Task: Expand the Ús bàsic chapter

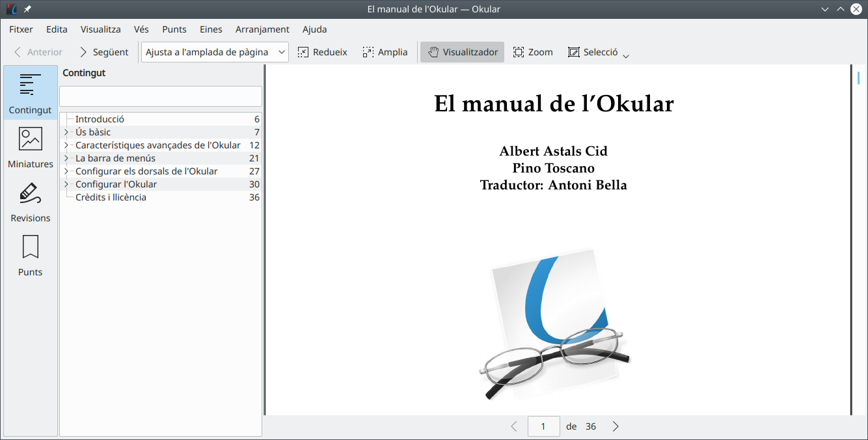Action: (66, 132)
